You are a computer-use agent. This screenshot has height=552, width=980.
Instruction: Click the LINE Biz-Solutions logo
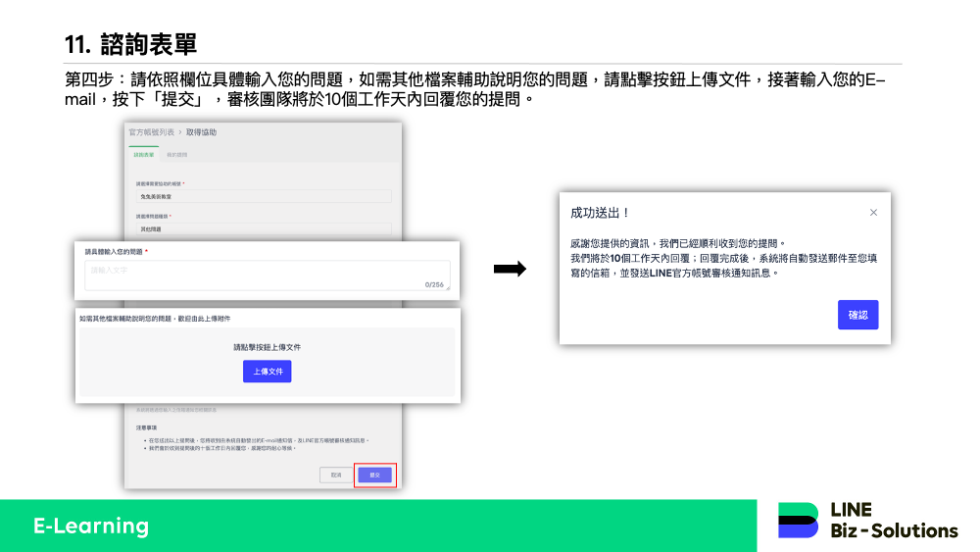click(867, 521)
